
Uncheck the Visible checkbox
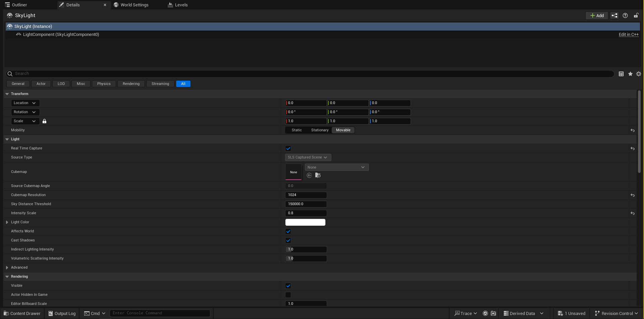click(288, 286)
